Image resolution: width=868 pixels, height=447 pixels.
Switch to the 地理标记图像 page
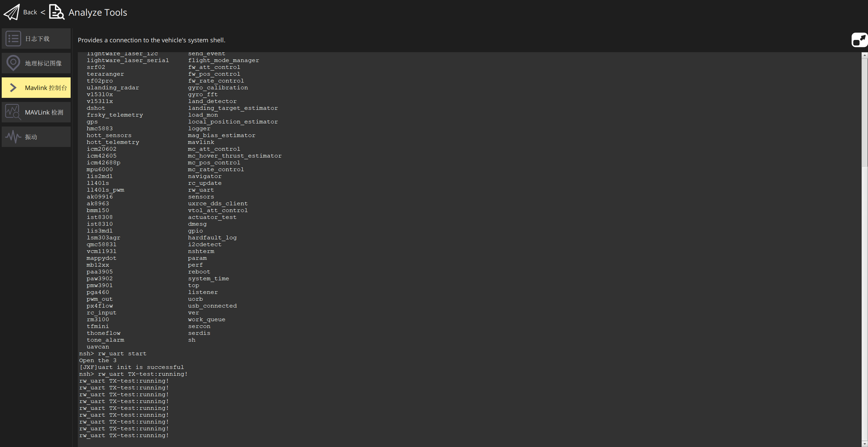pos(43,63)
